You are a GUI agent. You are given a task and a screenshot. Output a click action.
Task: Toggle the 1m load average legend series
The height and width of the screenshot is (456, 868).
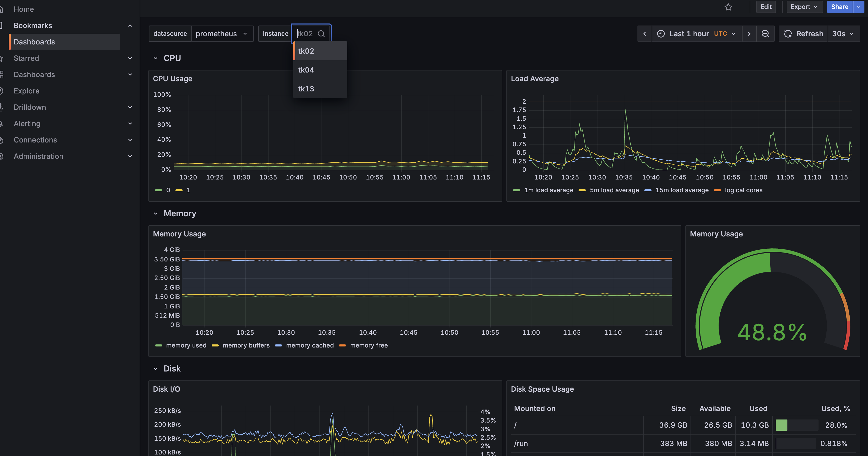click(548, 190)
